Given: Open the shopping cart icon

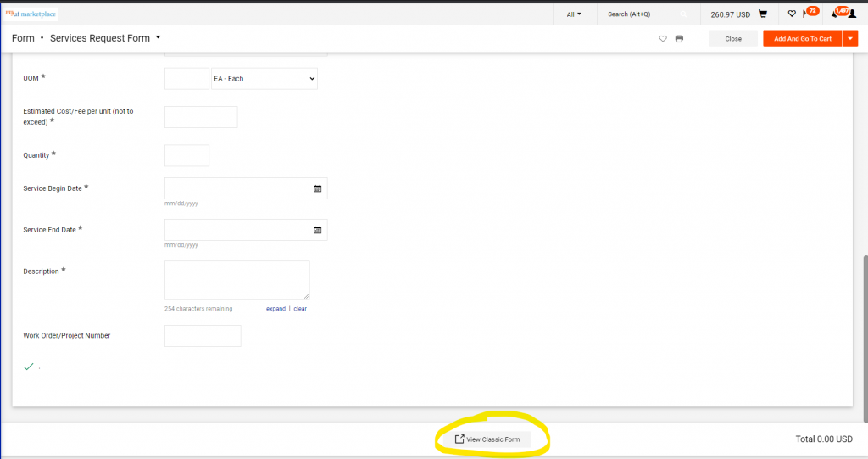Looking at the screenshot, I should point(763,14).
